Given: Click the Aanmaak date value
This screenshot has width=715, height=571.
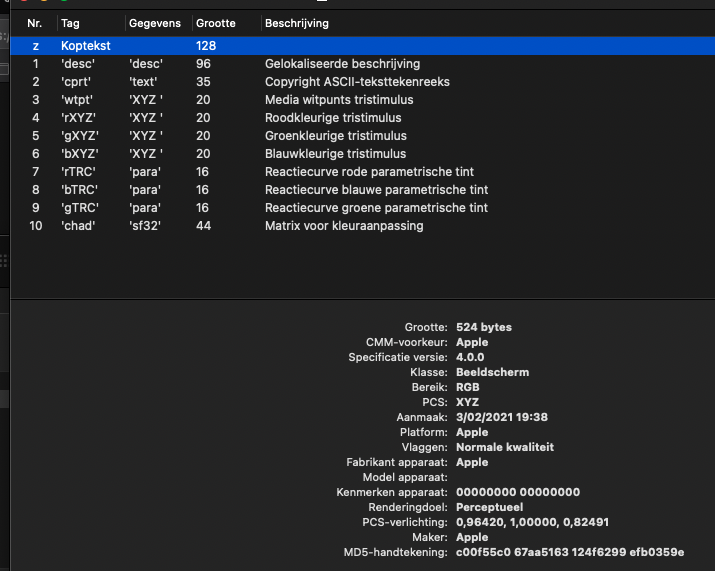Looking at the screenshot, I should tap(502, 417).
